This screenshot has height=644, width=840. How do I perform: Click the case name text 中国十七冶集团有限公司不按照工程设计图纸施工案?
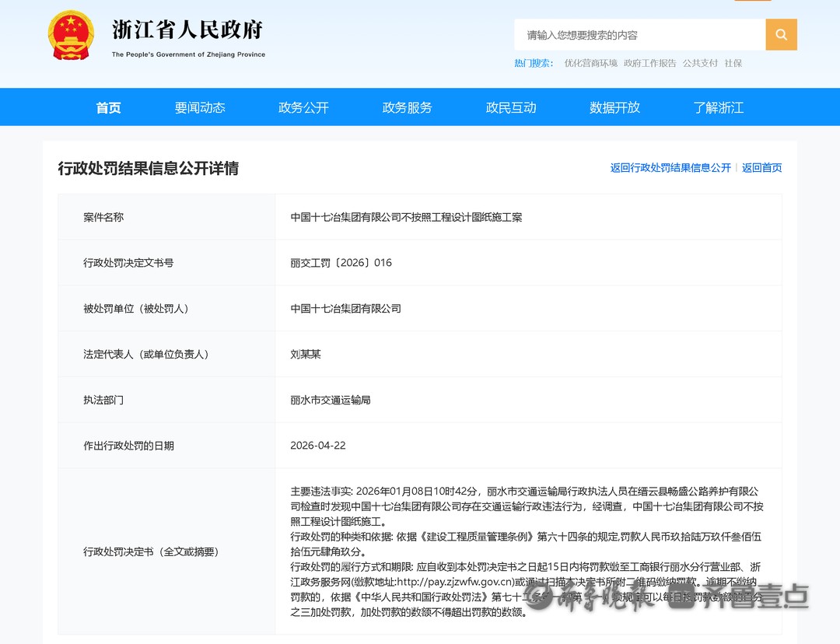[x=406, y=217]
